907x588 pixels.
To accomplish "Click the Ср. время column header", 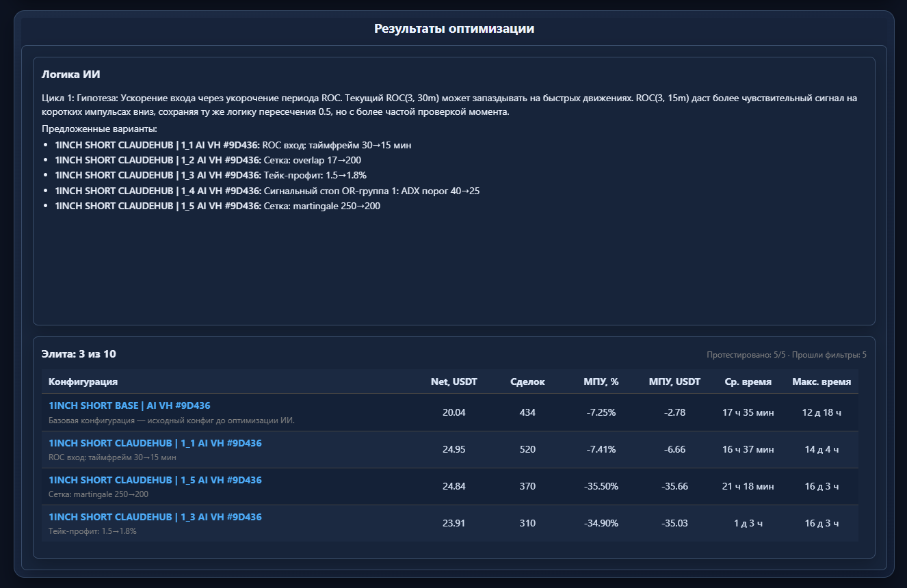I will click(748, 382).
